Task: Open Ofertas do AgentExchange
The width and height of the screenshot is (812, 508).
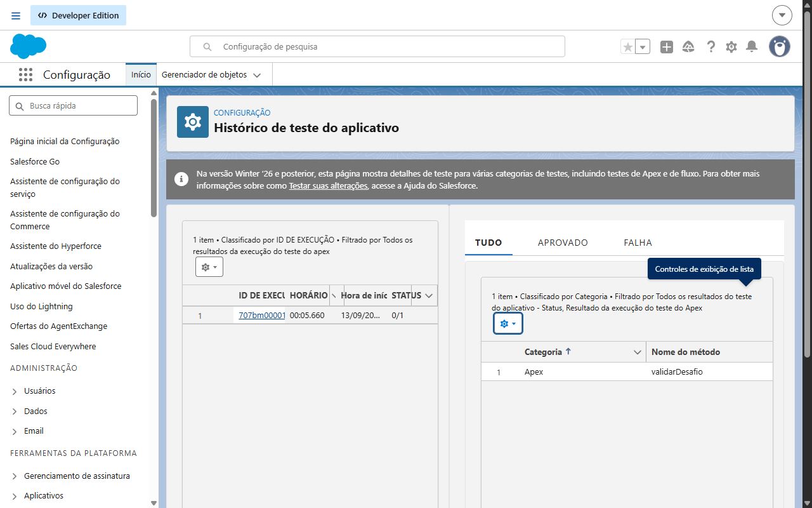Action: (x=58, y=326)
